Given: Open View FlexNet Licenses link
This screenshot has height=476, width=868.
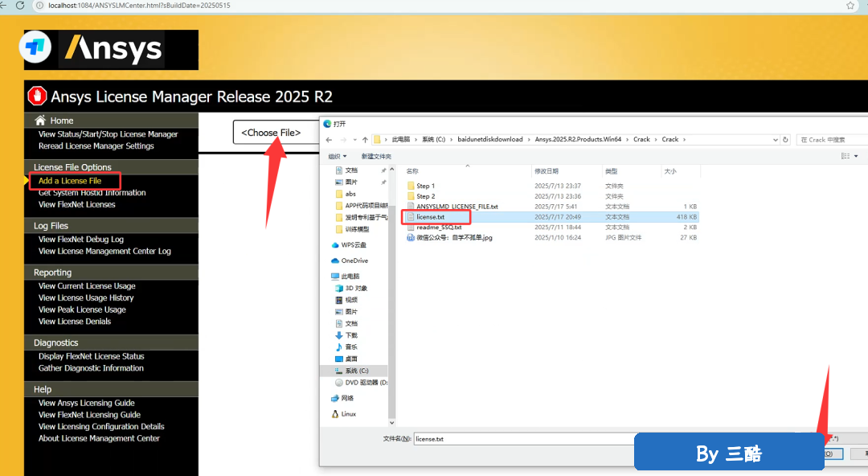Looking at the screenshot, I should (77, 204).
